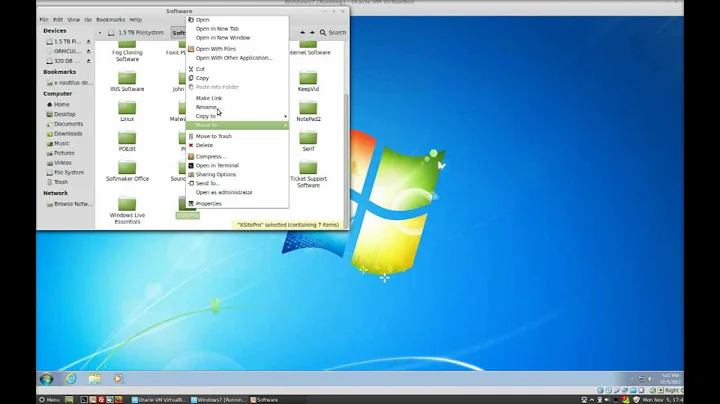This screenshot has height=404, width=720.
Task: Open the Help menu
Action: click(135, 20)
